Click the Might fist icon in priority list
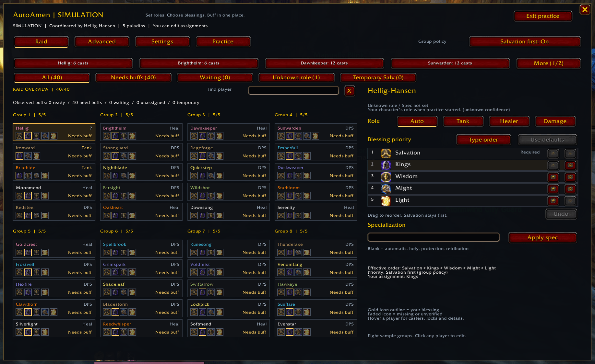The width and height of the screenshot is (595, 364). 386,188
